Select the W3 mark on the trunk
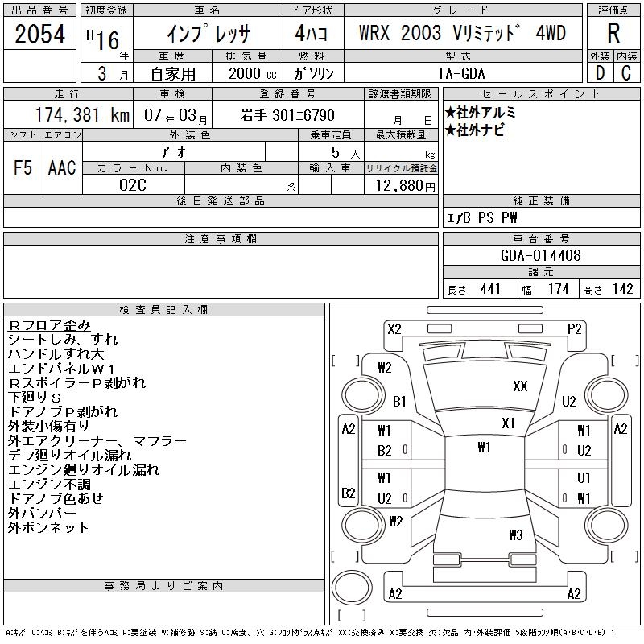 click(x=516, y=535)
